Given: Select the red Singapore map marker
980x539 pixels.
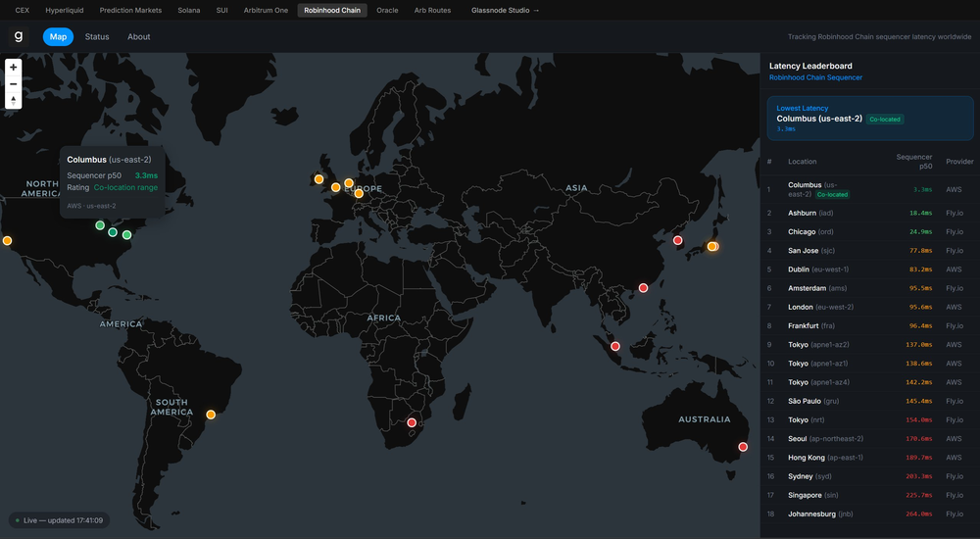Looking at the screenshot, I should pos(615,346).
